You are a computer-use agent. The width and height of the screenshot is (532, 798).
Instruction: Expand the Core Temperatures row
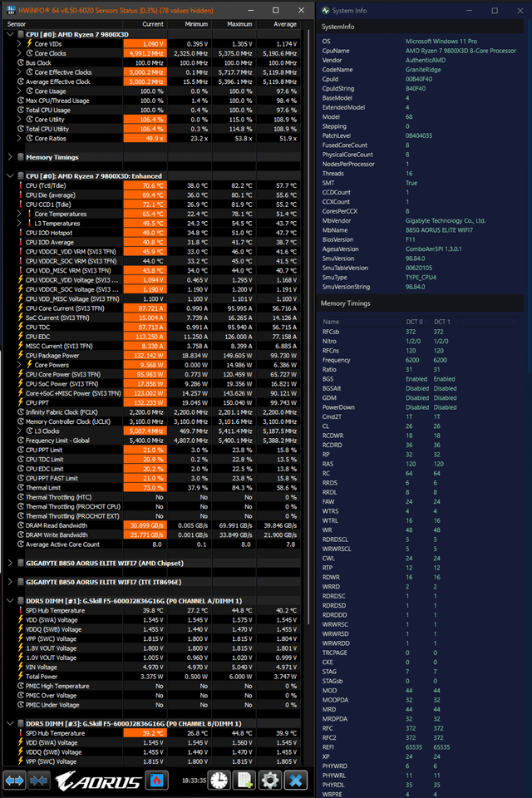coord(19,214)
